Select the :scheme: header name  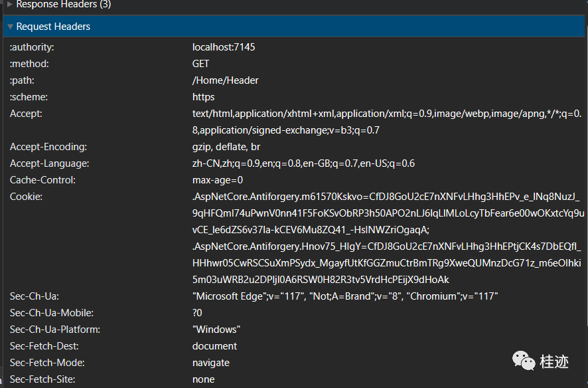(29, 97)
